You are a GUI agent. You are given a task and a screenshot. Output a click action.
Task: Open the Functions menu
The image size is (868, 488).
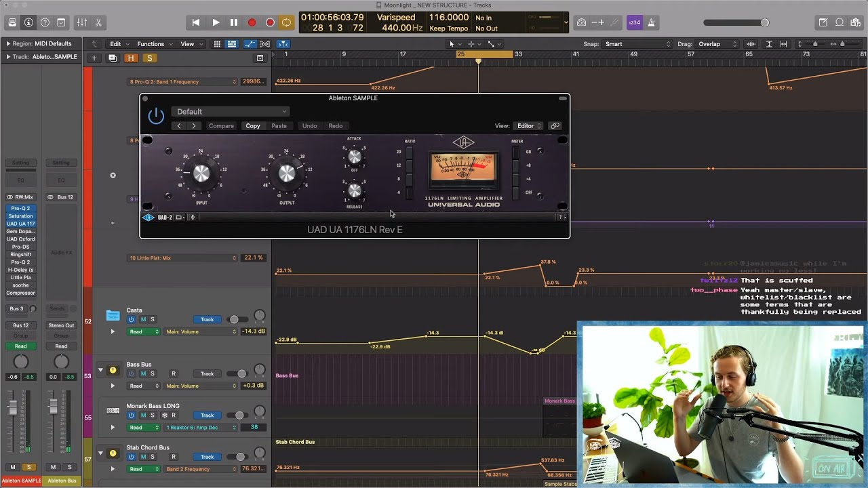154,44
